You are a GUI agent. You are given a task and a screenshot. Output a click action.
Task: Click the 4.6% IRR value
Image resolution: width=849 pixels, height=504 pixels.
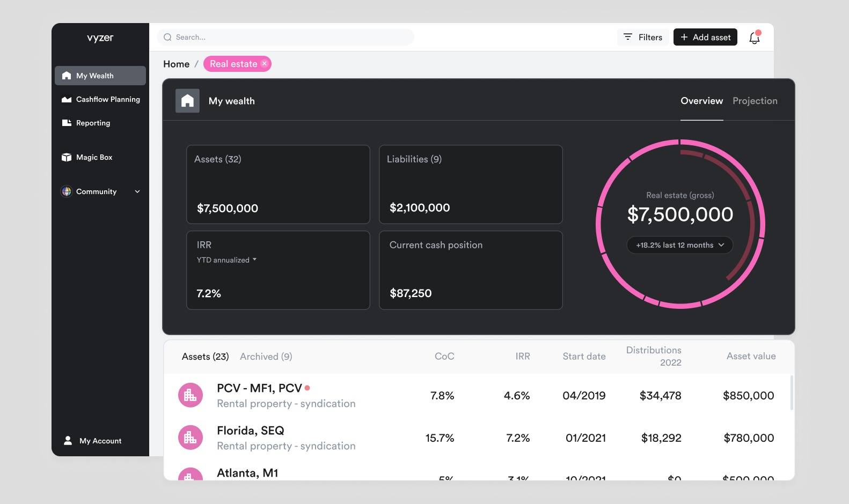pyautogui.click(x=517, y=396)
